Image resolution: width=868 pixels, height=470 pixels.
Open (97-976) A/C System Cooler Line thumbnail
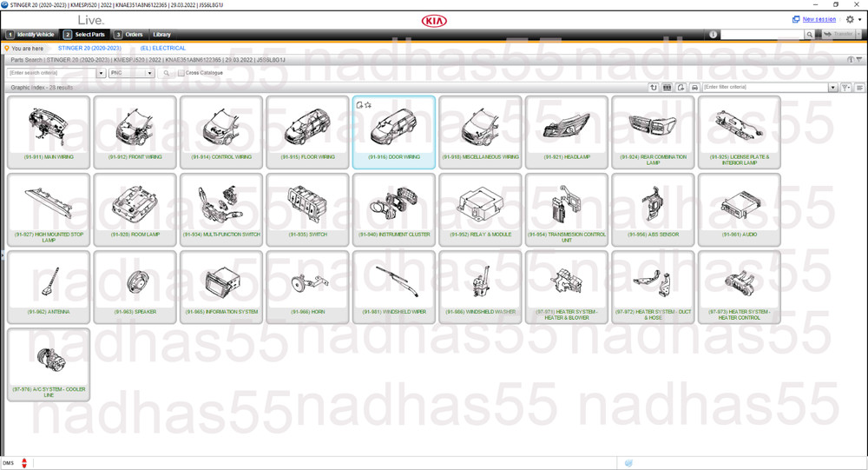49,365
